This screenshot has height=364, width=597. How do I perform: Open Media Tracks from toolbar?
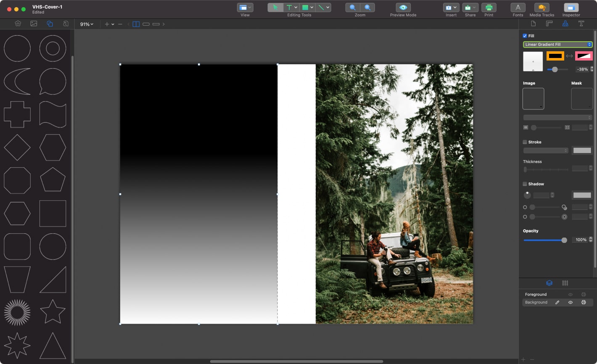coord(542,8)
